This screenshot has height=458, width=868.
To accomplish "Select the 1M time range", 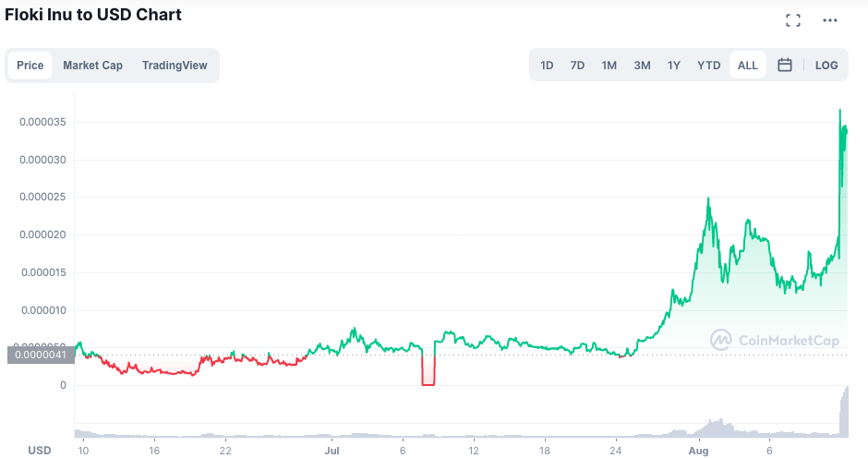I will 609,66.
